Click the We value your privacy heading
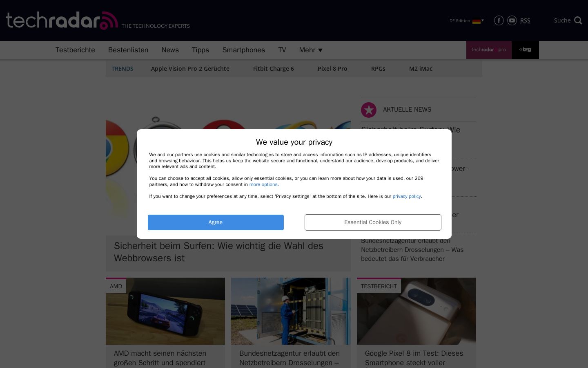588x368 pixels. [x=294, y=142]
